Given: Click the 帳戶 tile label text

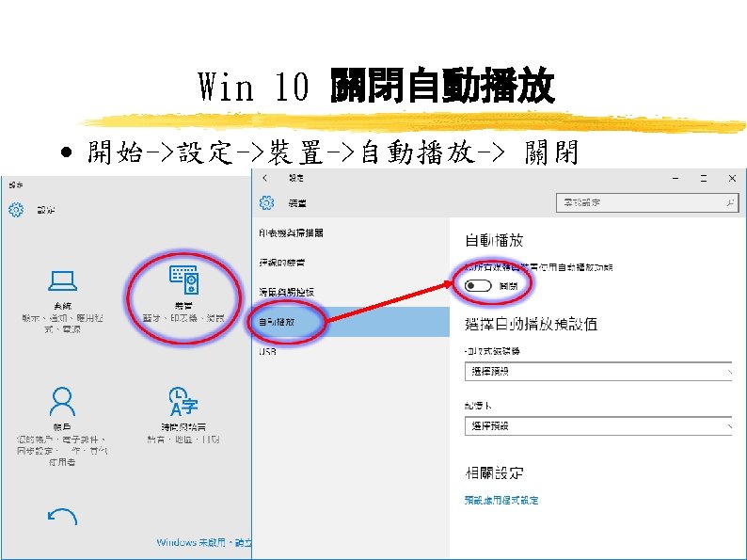Looking at the screenshot, I should (x=62, y=427).
